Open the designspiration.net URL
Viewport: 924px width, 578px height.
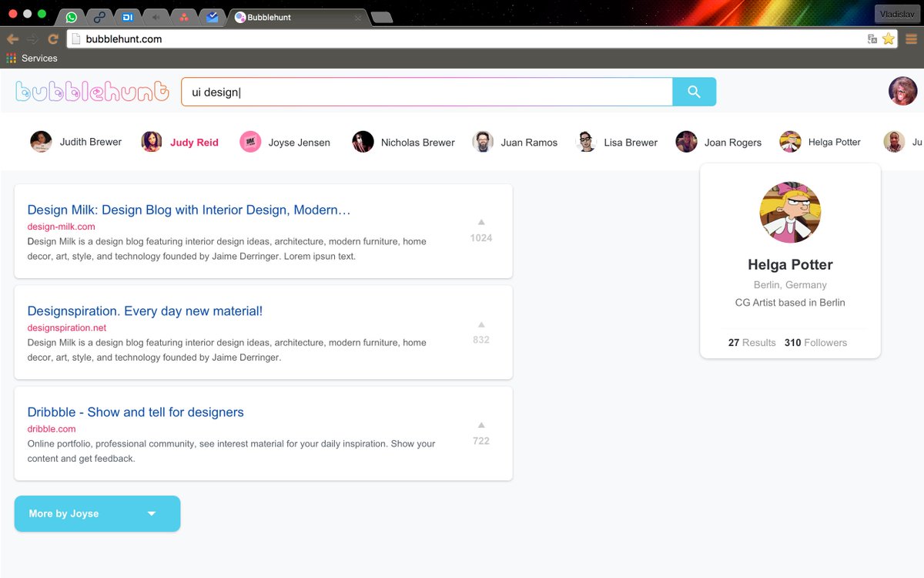click(x=67, y=328)
